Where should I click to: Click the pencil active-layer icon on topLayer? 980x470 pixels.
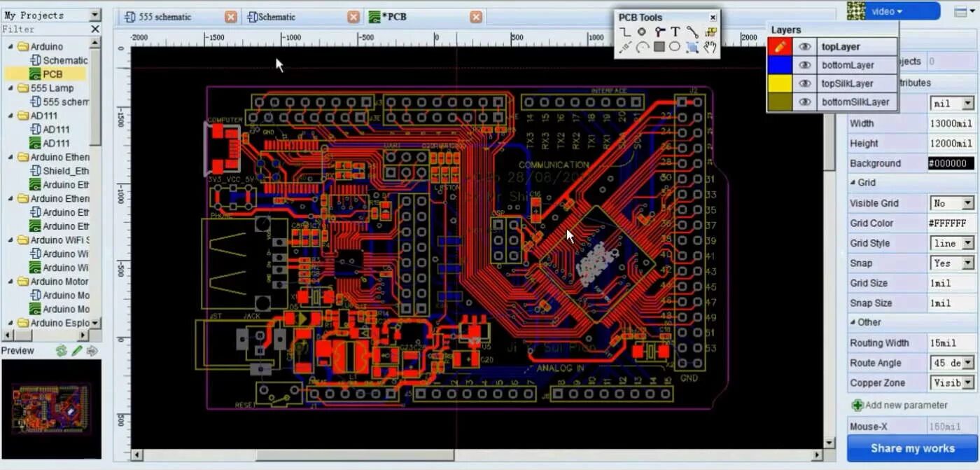780,46
